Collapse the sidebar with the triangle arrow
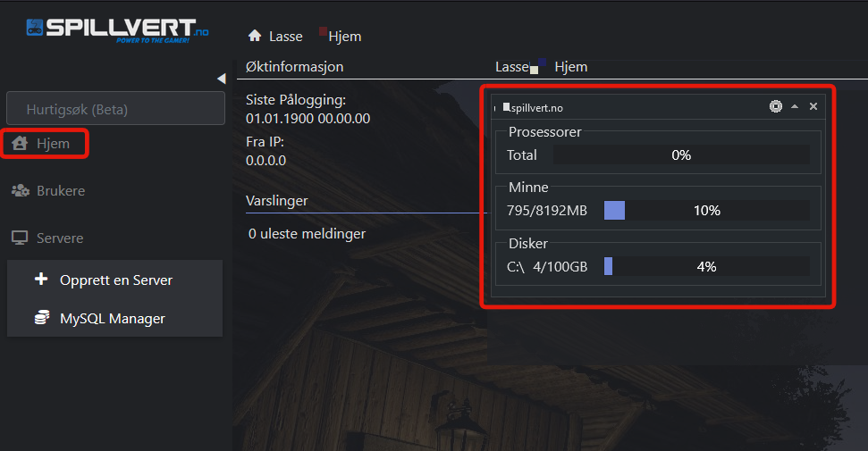Viewport: 868px width, 451px height. pyautogui.click(x=222, y=79)
